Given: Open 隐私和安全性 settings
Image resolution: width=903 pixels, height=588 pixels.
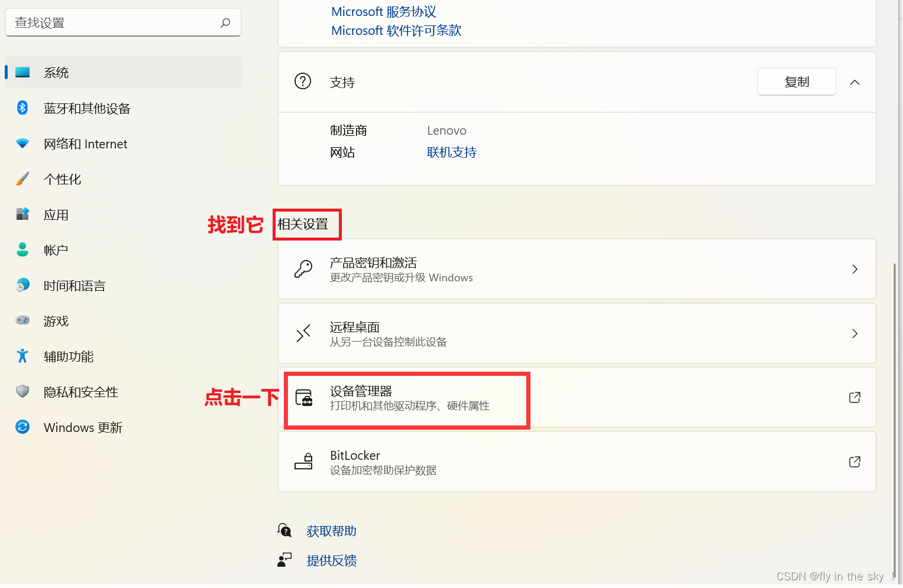Looking at the screenshot, I should pos(123,392).
